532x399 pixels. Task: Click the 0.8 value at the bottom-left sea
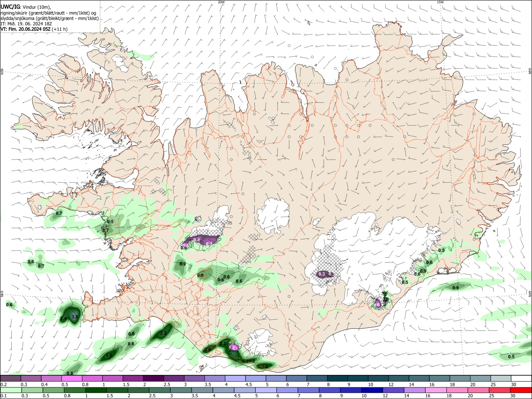coord(70,373)
